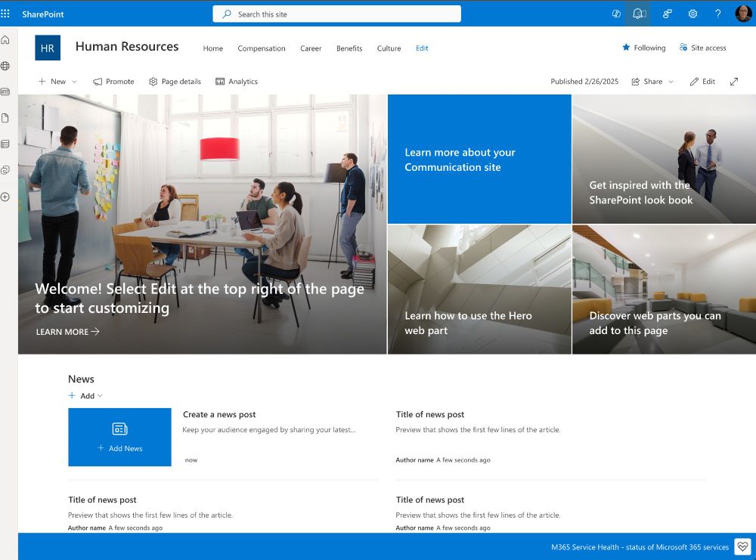756x560 pixels.
Task: Open the Welcome hero image tile
Action: (203, 224)
